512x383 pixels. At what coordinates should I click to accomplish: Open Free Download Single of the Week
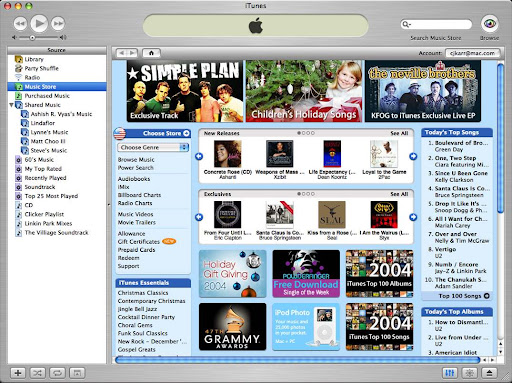tap(306, 274)
